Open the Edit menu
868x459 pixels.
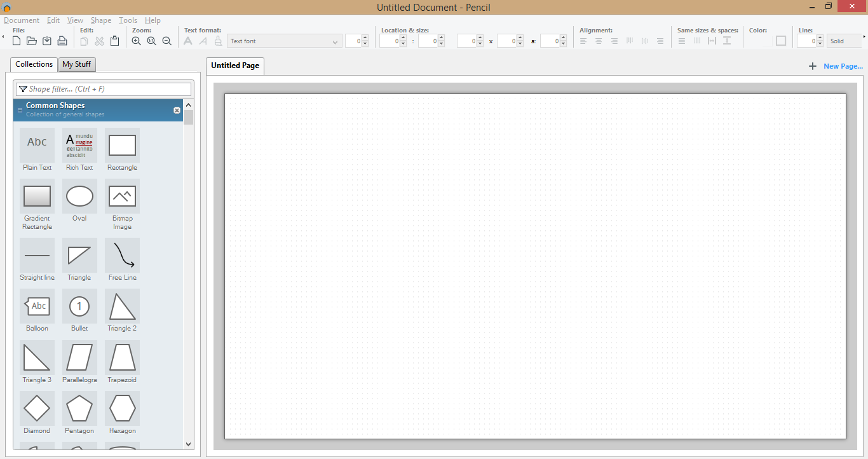point(53,20)
